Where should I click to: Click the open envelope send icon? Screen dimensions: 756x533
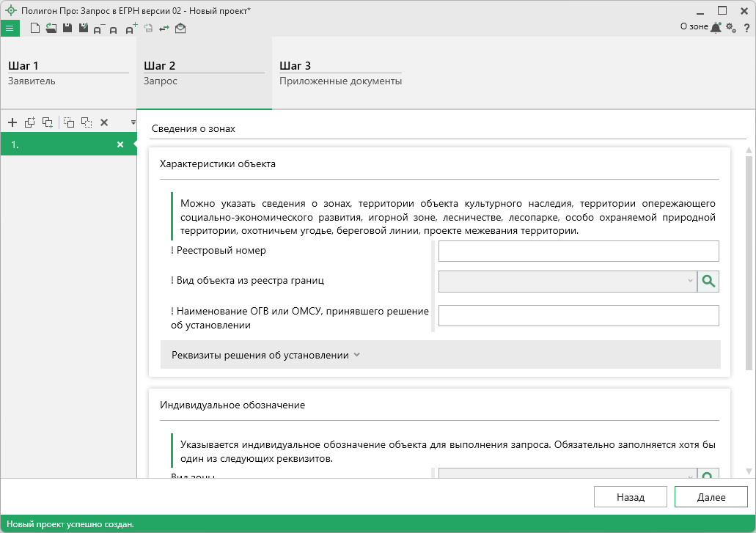pos(180,29)
